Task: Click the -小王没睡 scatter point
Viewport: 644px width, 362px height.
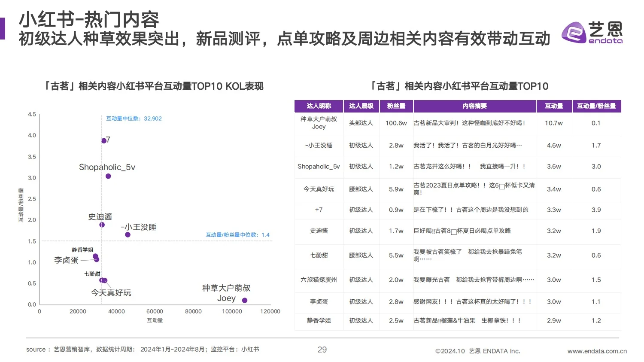Action: [128, 234]
